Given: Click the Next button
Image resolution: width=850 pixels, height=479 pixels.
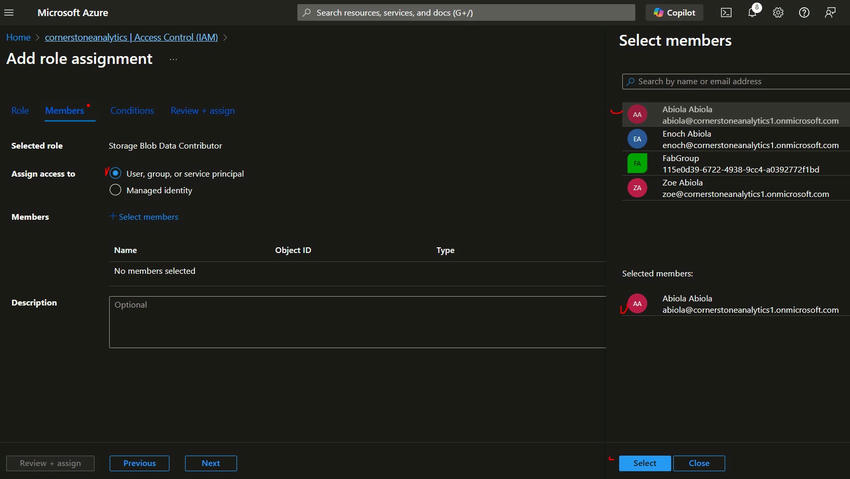Looking at the screenshot, I should coord(210,463).
